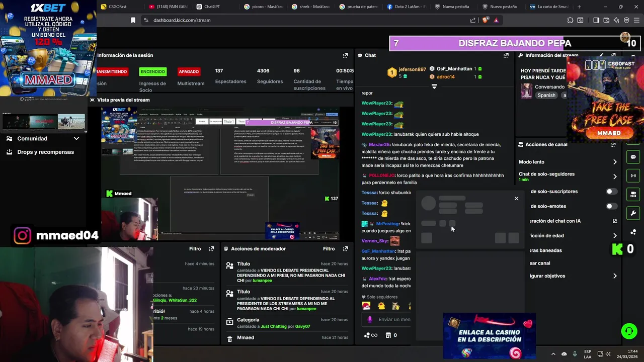
Task: Expand Modo lento options
Action: click(x=615, y=162)
